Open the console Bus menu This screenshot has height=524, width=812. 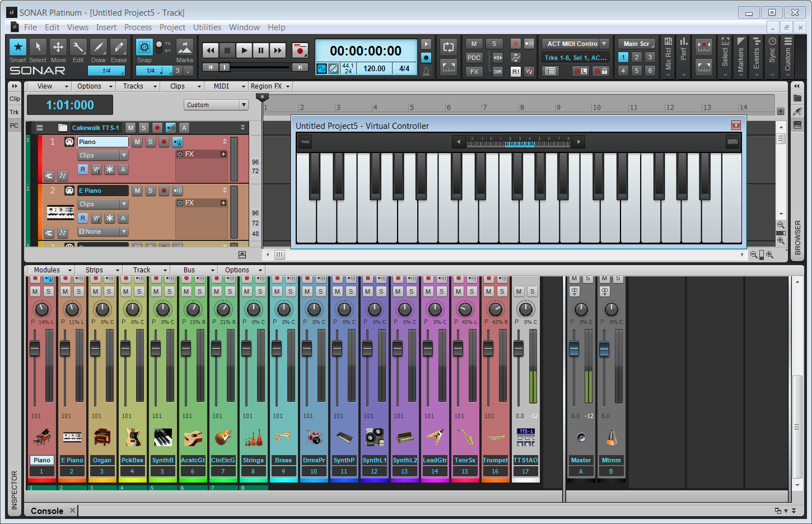click(x=194, y=270)
